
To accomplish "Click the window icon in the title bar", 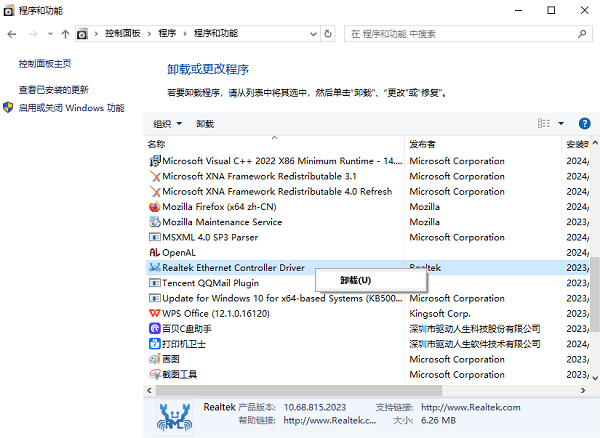I will coord(9,11).
